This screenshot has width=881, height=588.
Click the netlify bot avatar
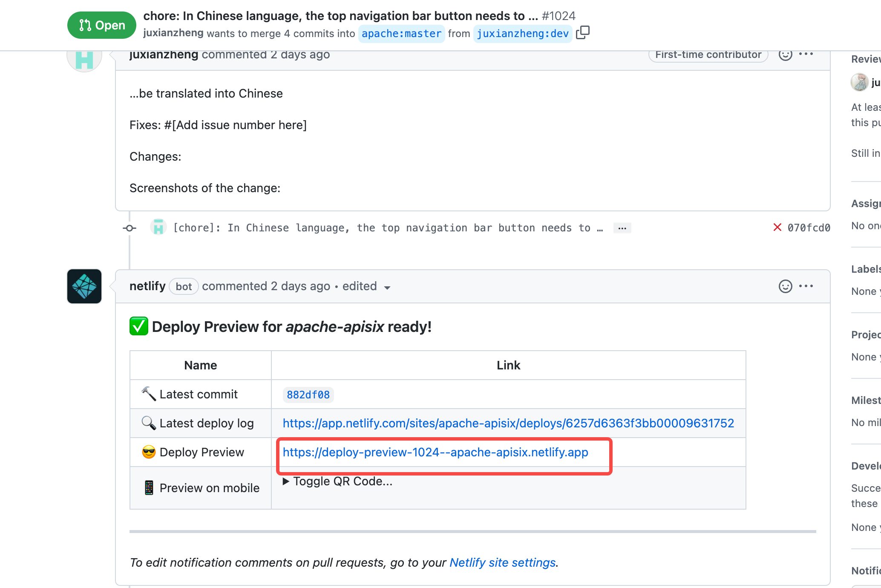(x=84, y=286)
